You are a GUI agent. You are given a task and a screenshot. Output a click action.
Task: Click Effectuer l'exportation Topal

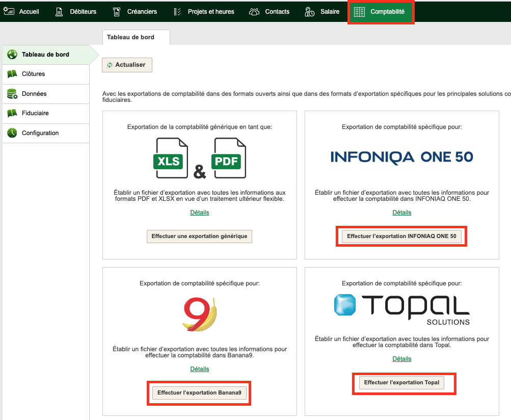click(x=401, y=382)
